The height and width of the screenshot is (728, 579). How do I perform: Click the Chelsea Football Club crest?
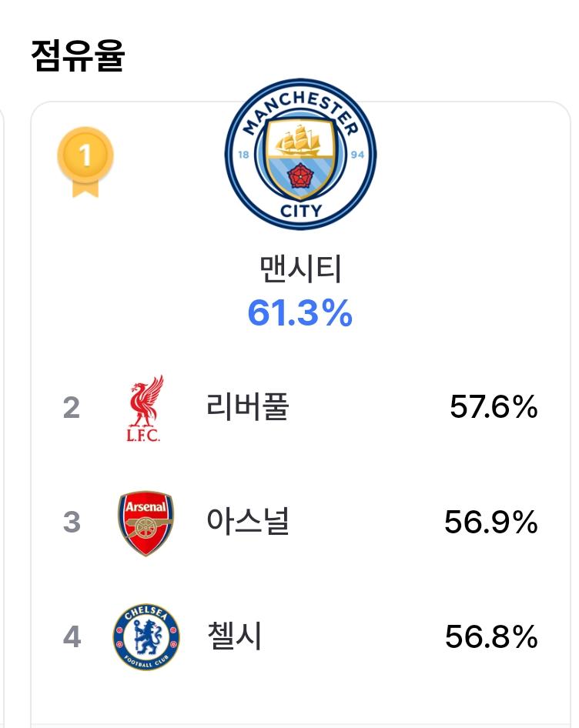146,636
